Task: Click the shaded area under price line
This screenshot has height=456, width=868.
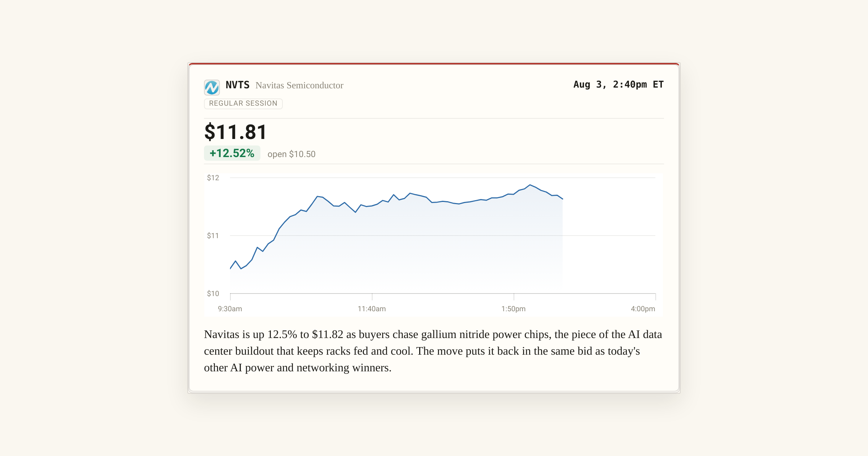Action: click(x=398, y=246)
